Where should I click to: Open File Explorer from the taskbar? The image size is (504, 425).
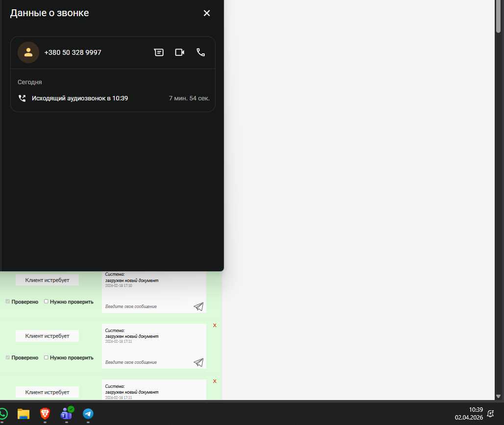click(x=24, y=414)
